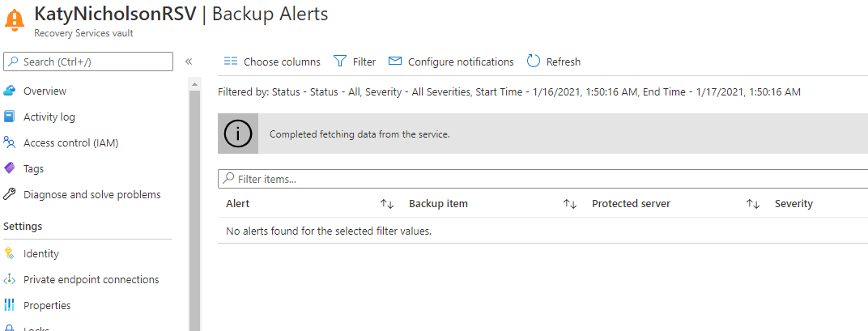
Task: Click the Diagnose and solve problems wrench icon
Action: pyautogui.click(x=10, y=194)
